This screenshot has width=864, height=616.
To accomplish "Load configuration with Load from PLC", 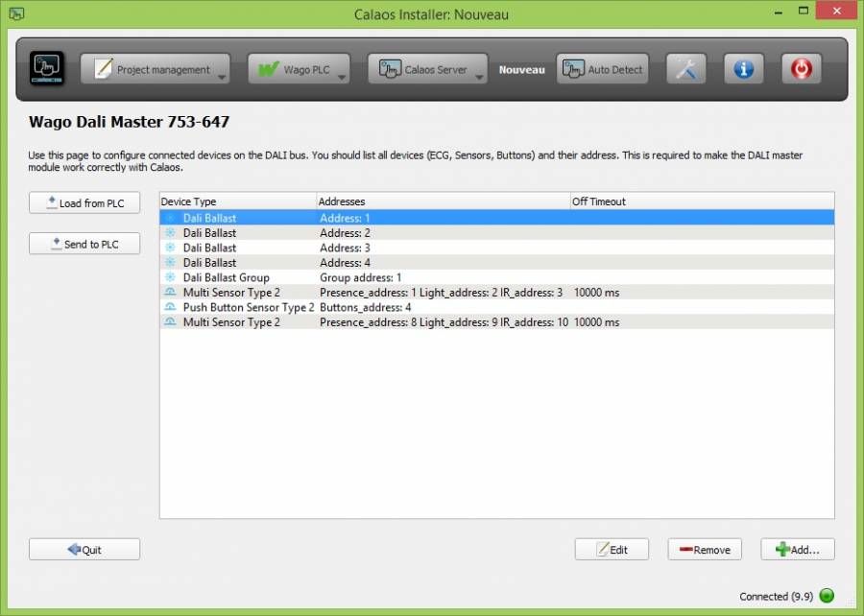I will click(x=84, y=203).
